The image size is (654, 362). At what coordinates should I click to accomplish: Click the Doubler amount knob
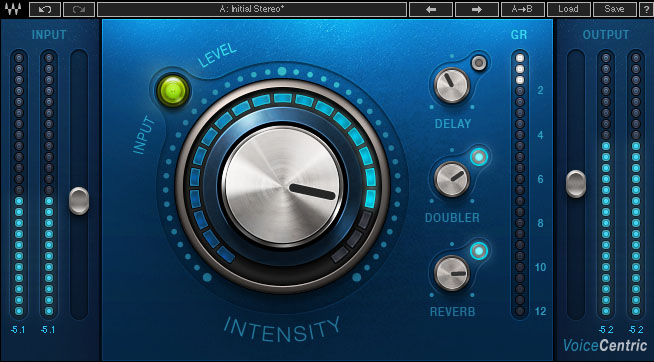pyautogui.click(x=452, y=179)
